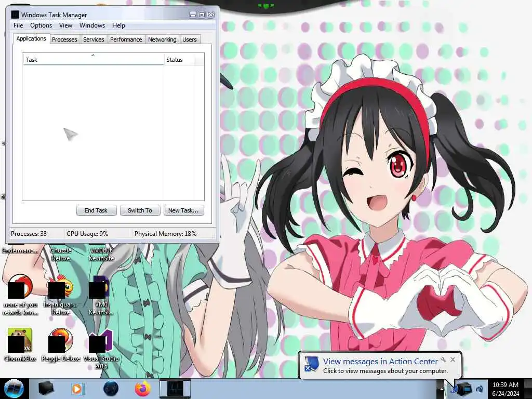Open the Help menu in Task Manager
The width and height of the screenshot is (532, 399).
[x=119, y=25]
